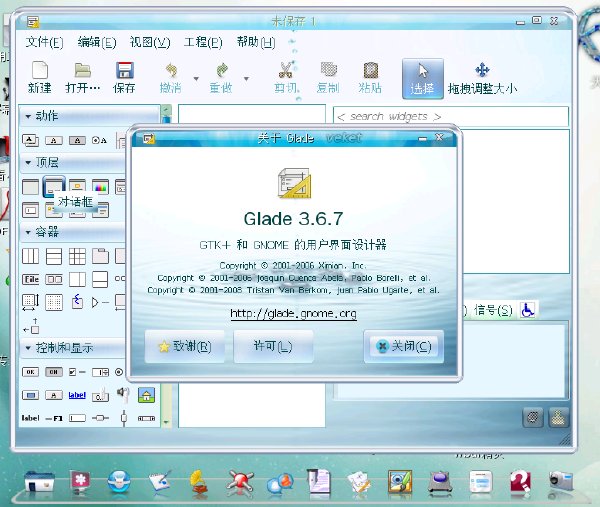Toggle the Select (选择) pointer mode
600x507 pixels.
pyautogui.click(x=422, y=78)
